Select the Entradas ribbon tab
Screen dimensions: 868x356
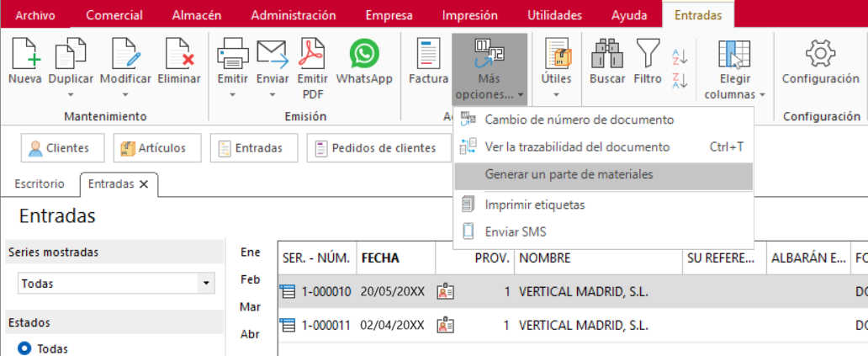(x=698, y=15)
